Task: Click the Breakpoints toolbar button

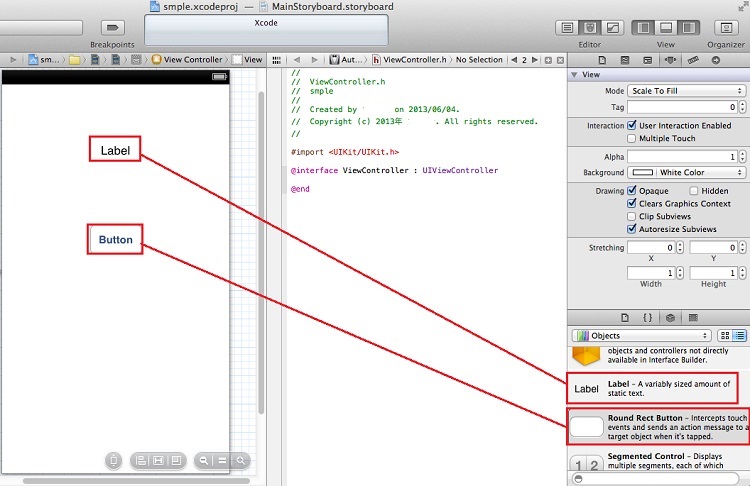Action: [x=113, y=28]
